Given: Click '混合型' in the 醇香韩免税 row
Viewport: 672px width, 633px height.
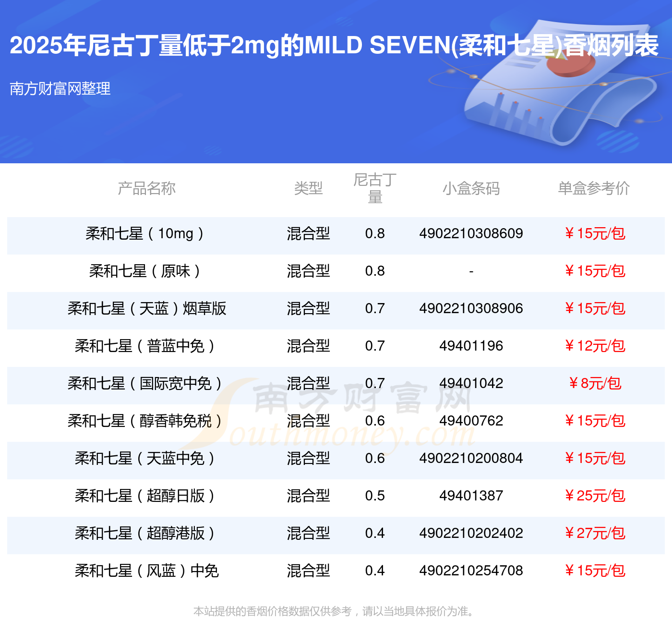Looking at the screenshot, I should 308,421.
